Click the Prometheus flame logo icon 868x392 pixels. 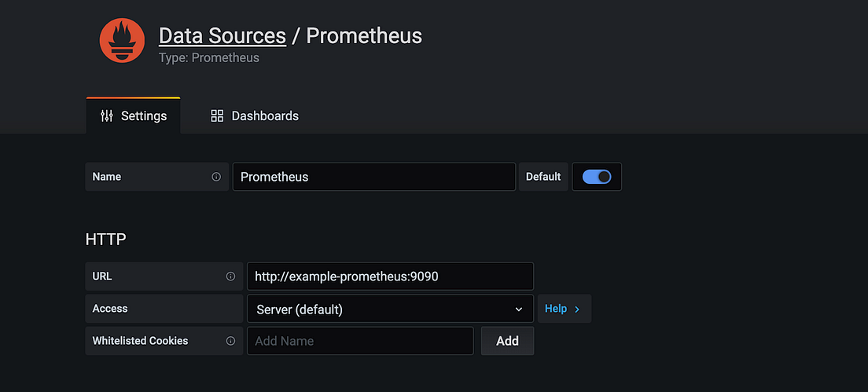[122, 41]
